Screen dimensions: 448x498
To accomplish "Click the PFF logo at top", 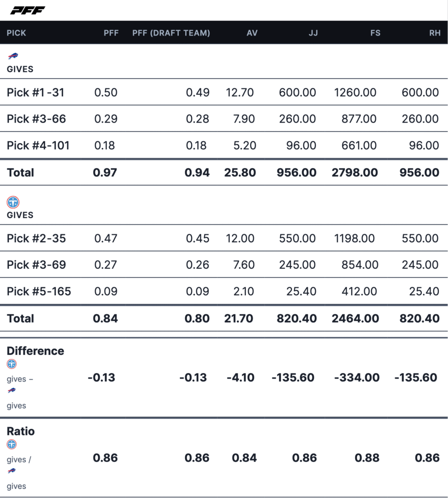I will (28, 10).
